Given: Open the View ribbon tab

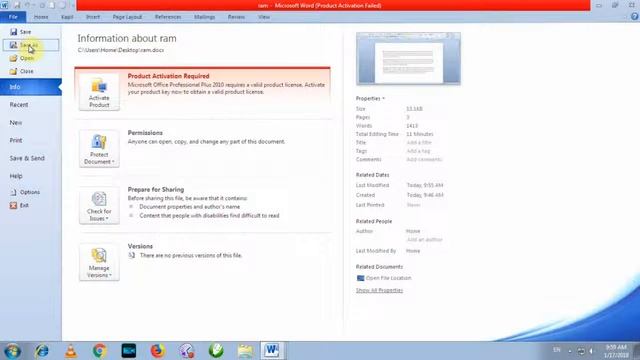Looking at the screenshot, I should pyautogui.click(x=264, y=17).
